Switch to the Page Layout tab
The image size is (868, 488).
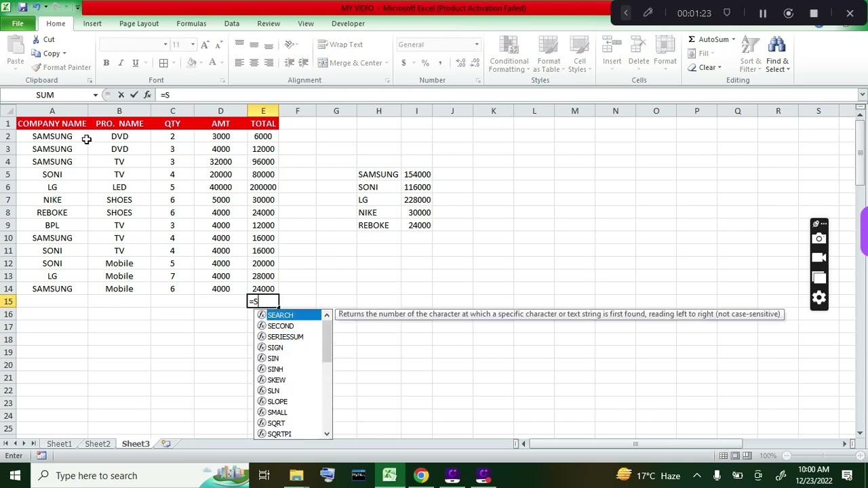point(139,23)
